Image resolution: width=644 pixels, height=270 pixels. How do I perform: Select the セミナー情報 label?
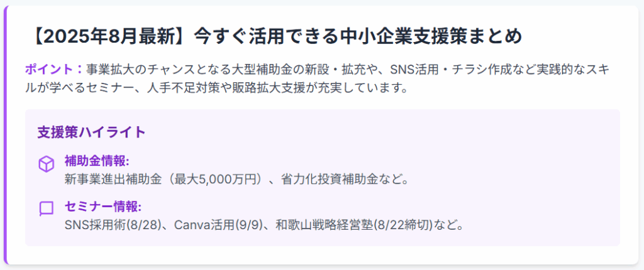point(103,207)
